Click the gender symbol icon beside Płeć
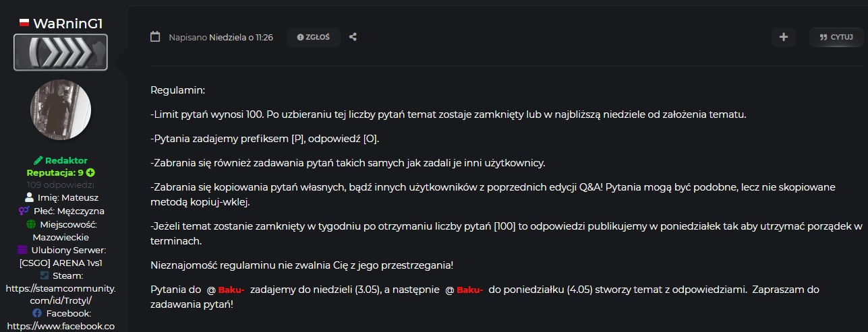This screenshot has width=868, height=332. click(x=24, y=211)
